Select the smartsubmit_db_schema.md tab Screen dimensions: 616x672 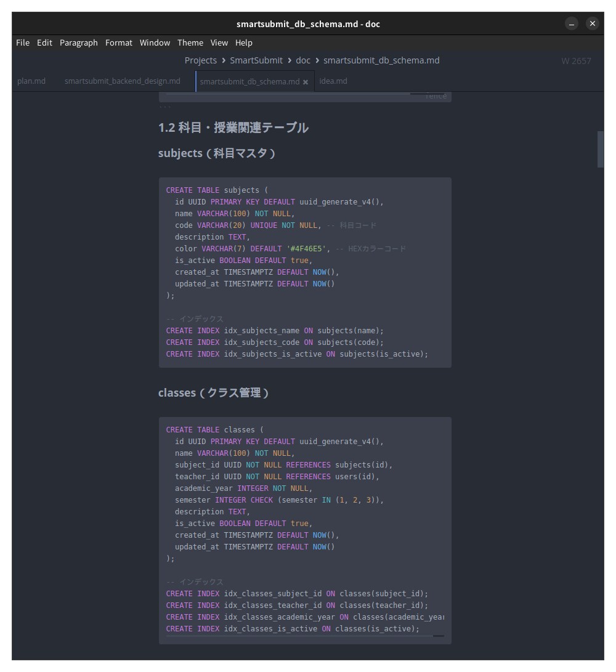[x=249, y=81]
